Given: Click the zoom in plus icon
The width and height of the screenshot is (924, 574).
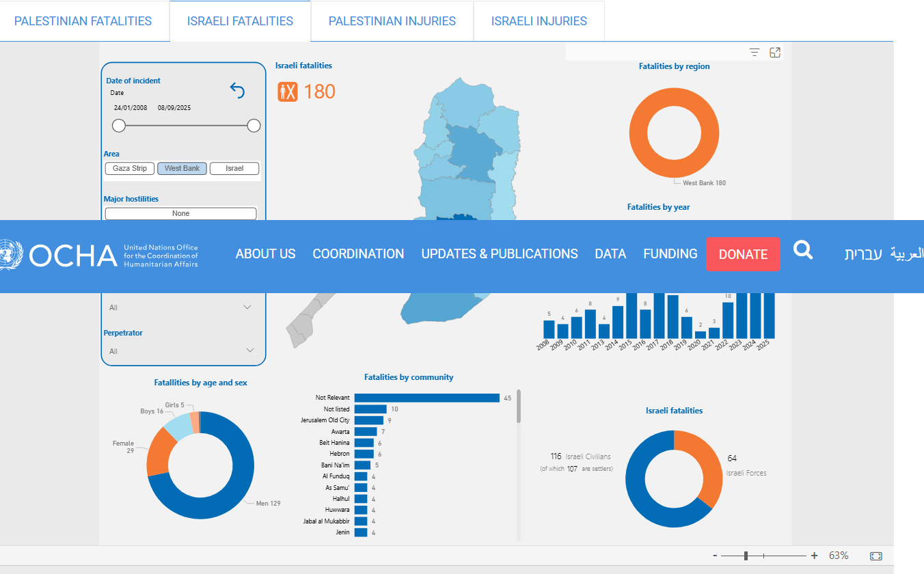Looking at the screenshot, I should (814, 556).
